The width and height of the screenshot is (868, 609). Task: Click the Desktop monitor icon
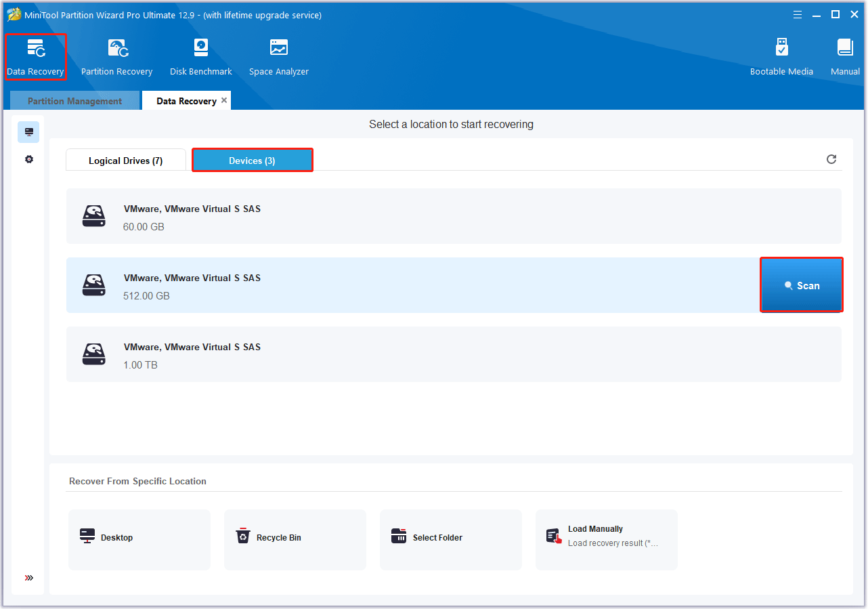[x=87, y=537]
